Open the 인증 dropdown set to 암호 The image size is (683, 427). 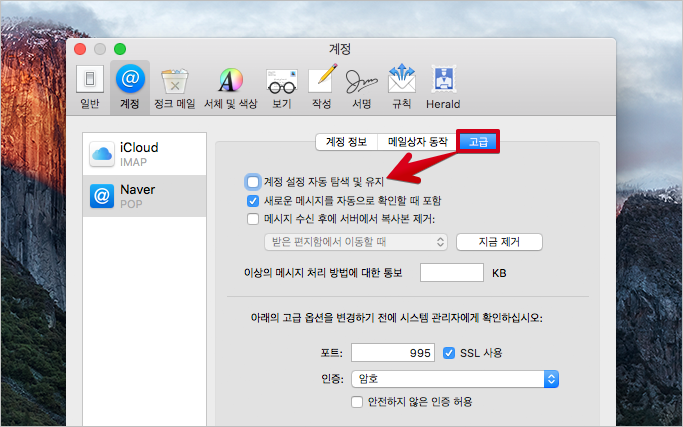pos(455,379)
